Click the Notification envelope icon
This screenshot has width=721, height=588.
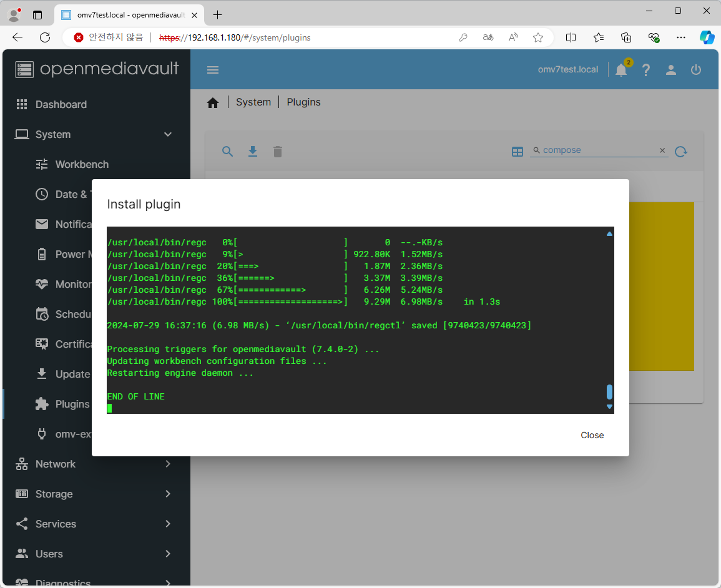[42, 224]
